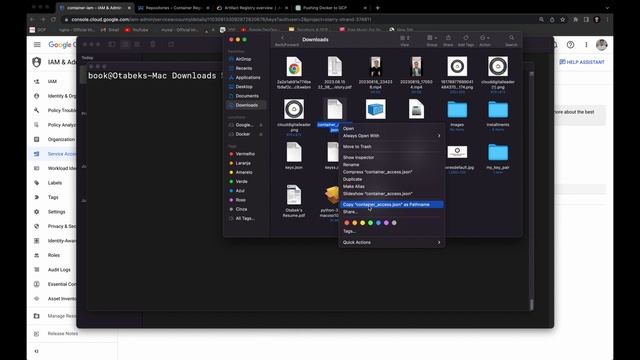Viewport: 640px width, 360px height.
Task: Open Google Cloud navigation hamburger menu
Action: (x=37, y=44)
